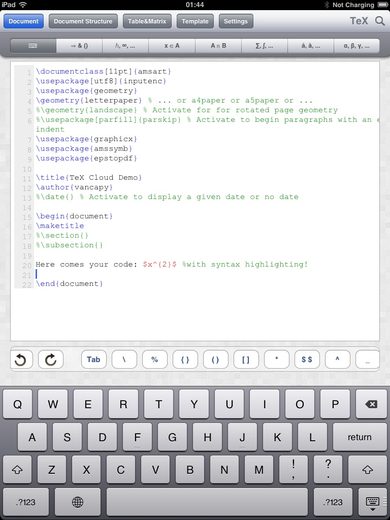This screenshot has height=520, width=390.
Task: Select the infinity symbols segment
Action: (x=125, y=46)
